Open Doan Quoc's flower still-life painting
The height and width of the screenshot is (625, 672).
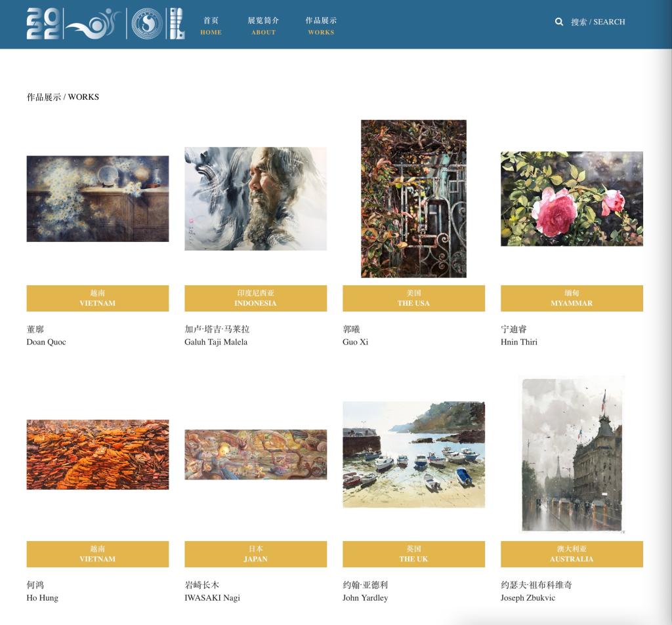coord(98,199)
